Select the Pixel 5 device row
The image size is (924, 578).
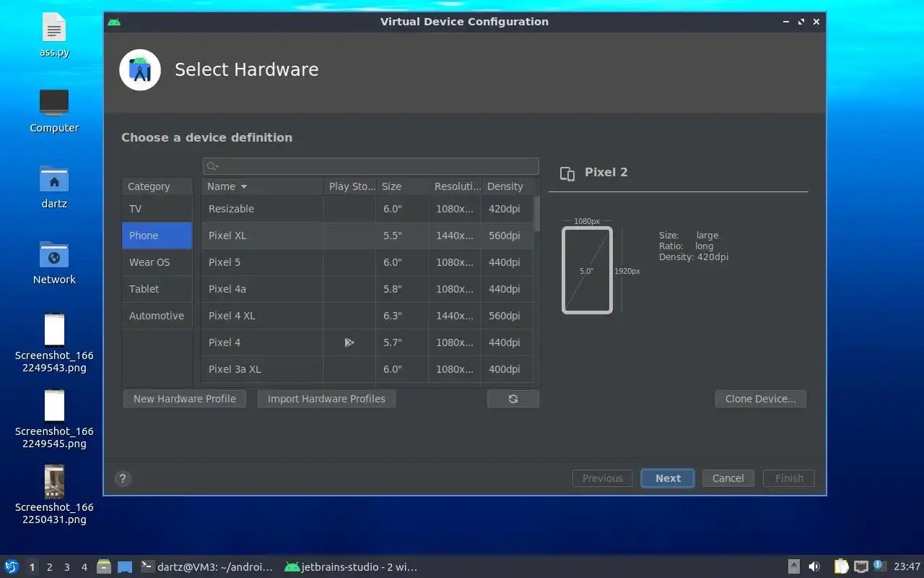(x=367, y=262)
